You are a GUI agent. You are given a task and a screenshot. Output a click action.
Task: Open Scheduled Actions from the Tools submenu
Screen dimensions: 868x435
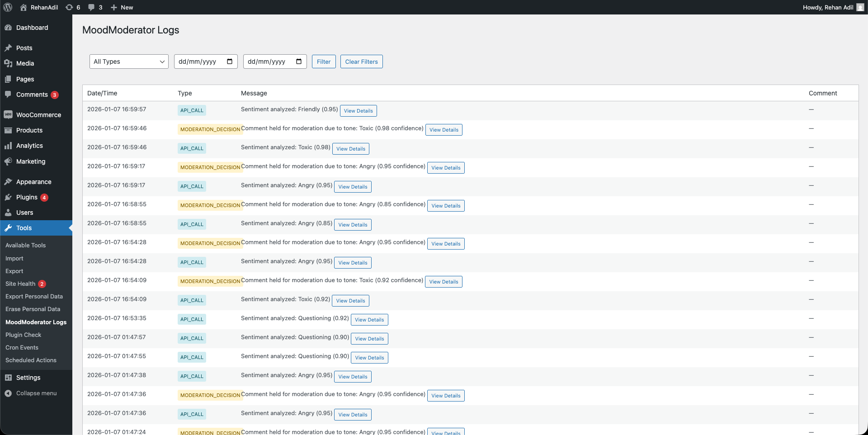(x=31, y=360)
